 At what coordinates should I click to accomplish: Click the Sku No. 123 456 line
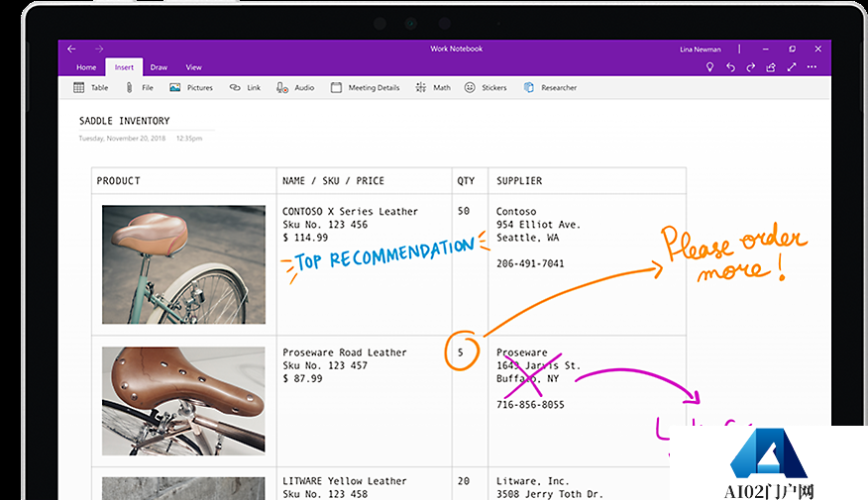pyautogui.click(x=325, y=225)
